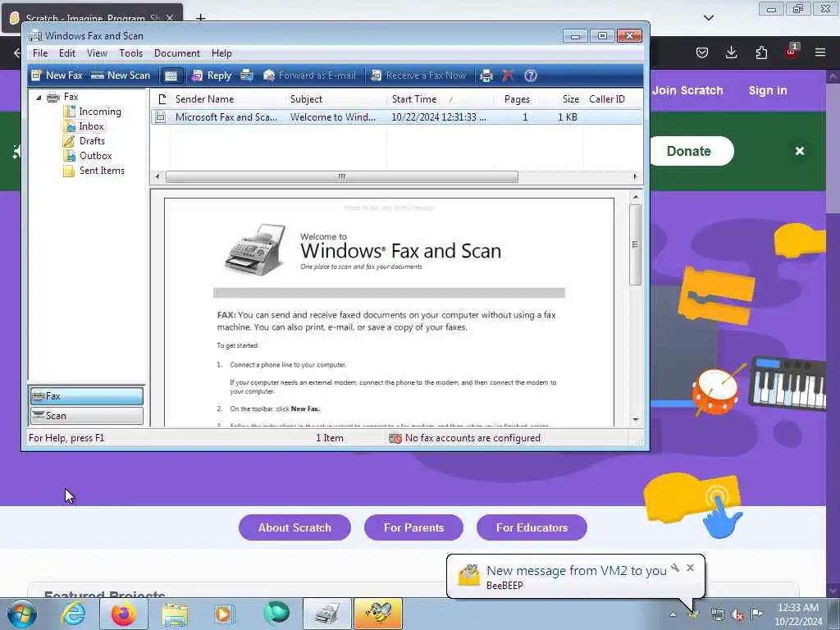Open Firefox extensions puzzle icon
840x630 pixels.
761,52
